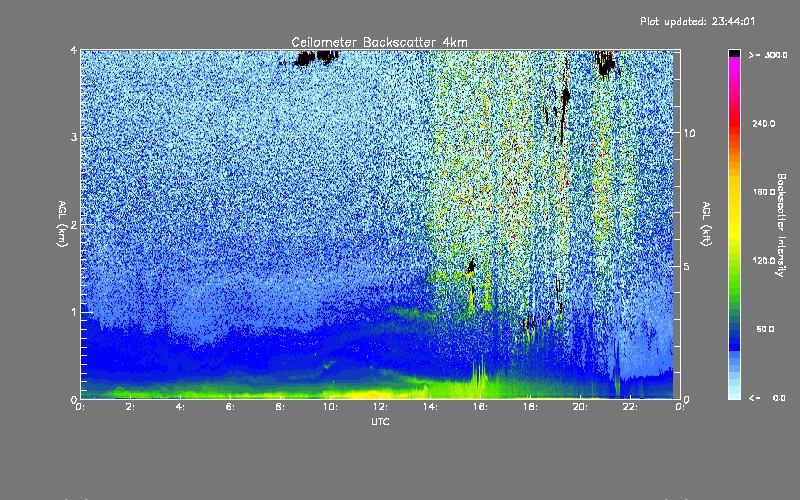Pick the black swatch atop the colorbar
The image size is (800, 500).
point(734,53)
